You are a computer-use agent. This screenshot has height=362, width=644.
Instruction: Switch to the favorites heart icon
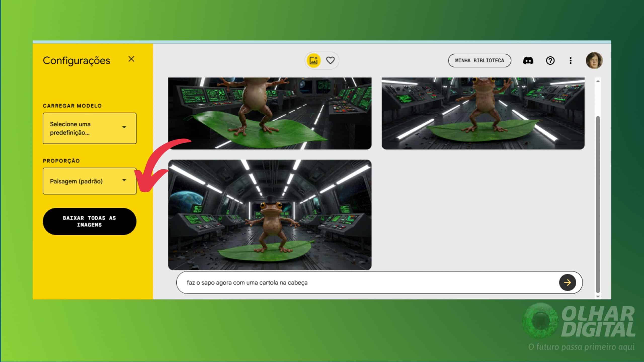coord(330,60)
